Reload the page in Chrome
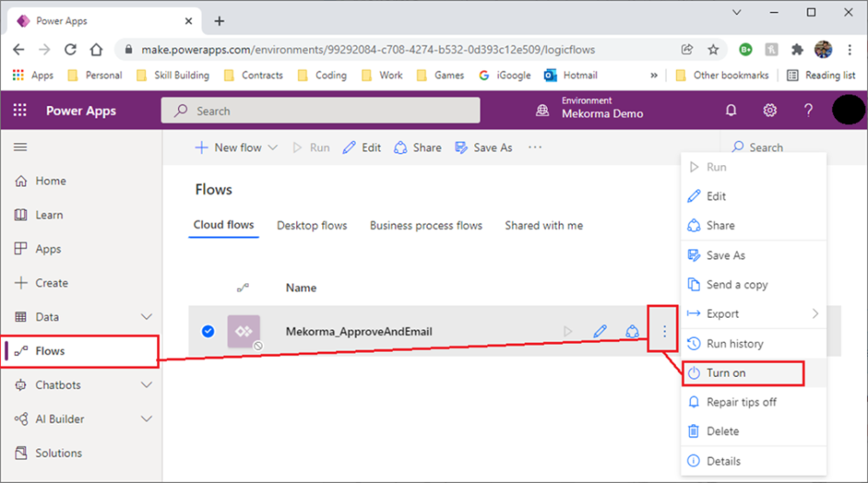868x483 pixels. [x=70, y=50]
